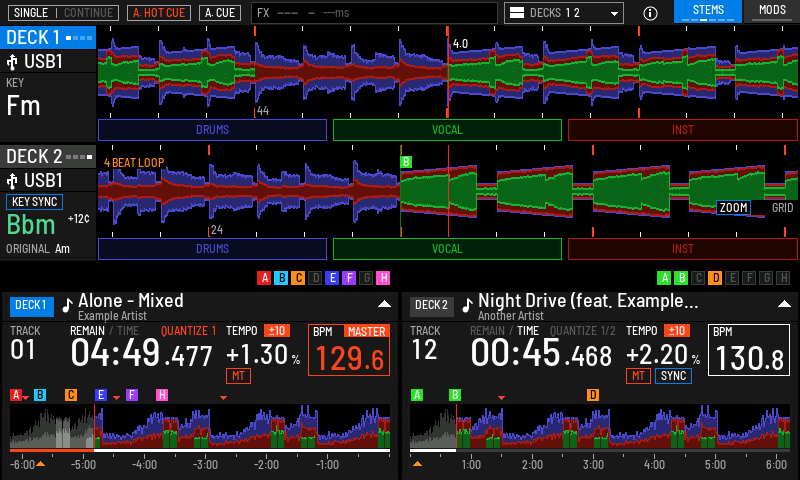
Task: Click the FX status field
Action: click(374, 13)
